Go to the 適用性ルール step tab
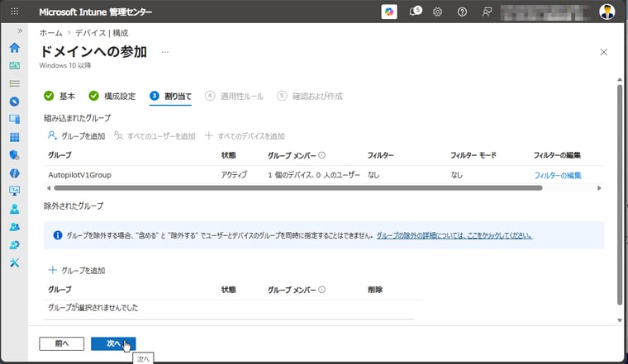 235,96
